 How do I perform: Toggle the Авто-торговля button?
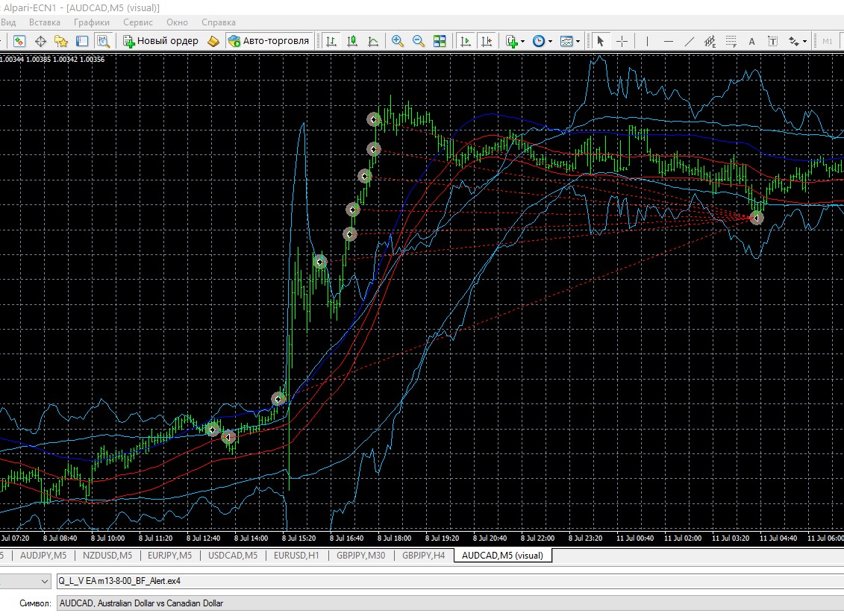(x=269, y=41)
